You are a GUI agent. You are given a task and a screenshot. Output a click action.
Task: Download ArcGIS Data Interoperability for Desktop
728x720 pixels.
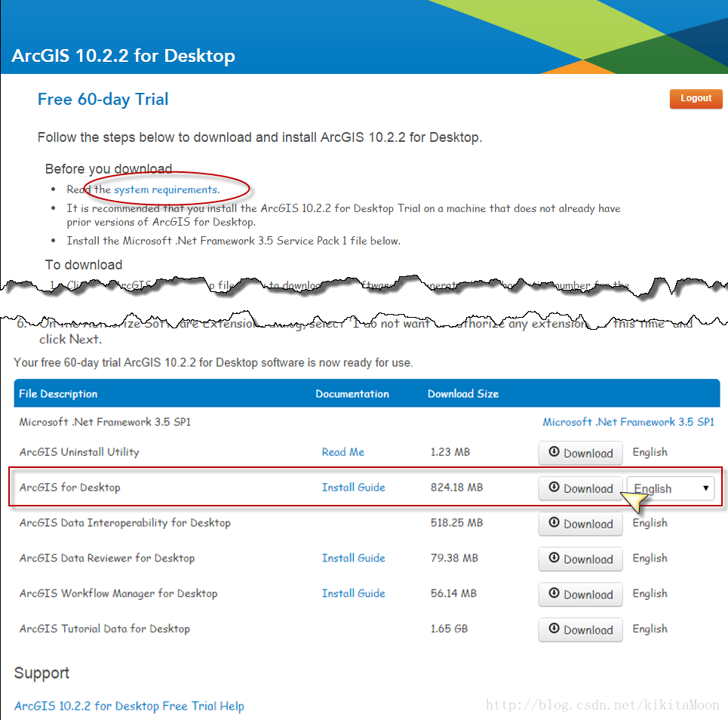point(580,524)
